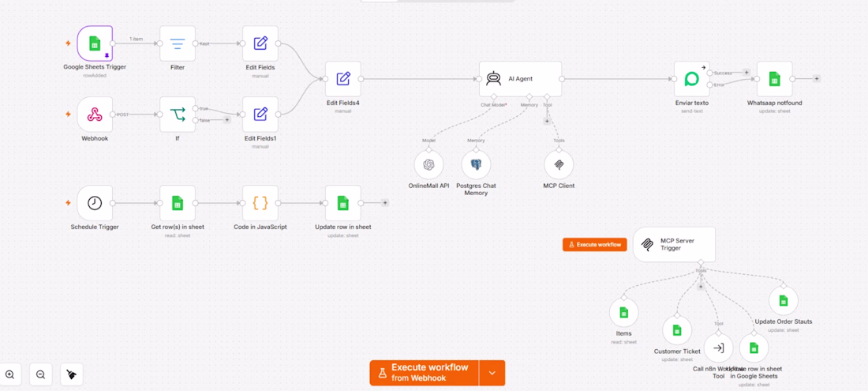Add a node on Enviar texto Success output
The image size is (868, 391).
[746, 73]
